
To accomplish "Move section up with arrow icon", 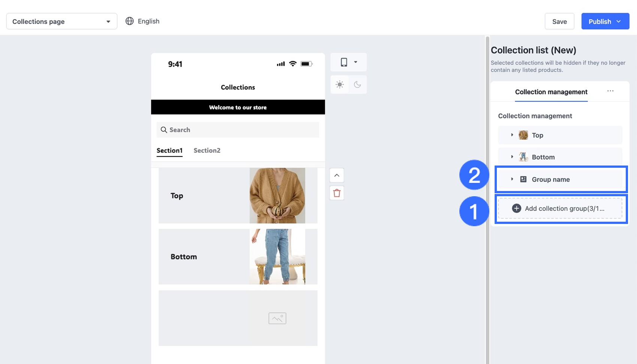I will pos(337,175).
